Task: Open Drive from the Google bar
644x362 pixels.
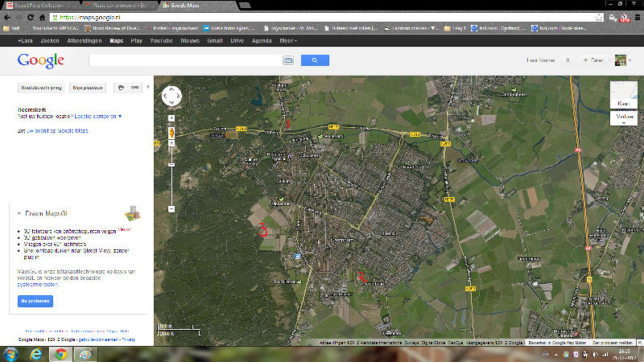Action: 237,41
